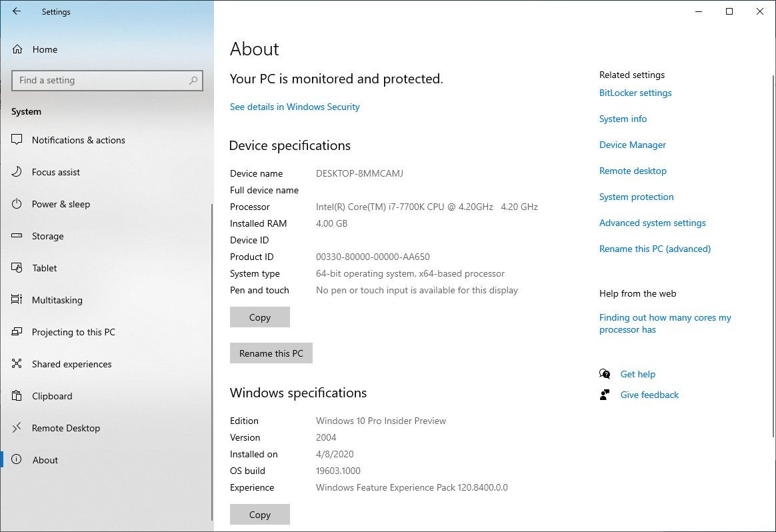This screenshot has width=776, height=532.
Task: Select Shared experiences in the sidebar
Action: tap(71, 364)
